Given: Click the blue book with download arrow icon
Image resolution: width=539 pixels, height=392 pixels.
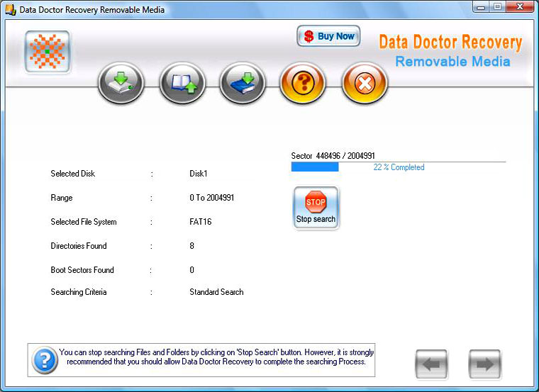Looking at the screenshot, I should (x=243, y=83).
